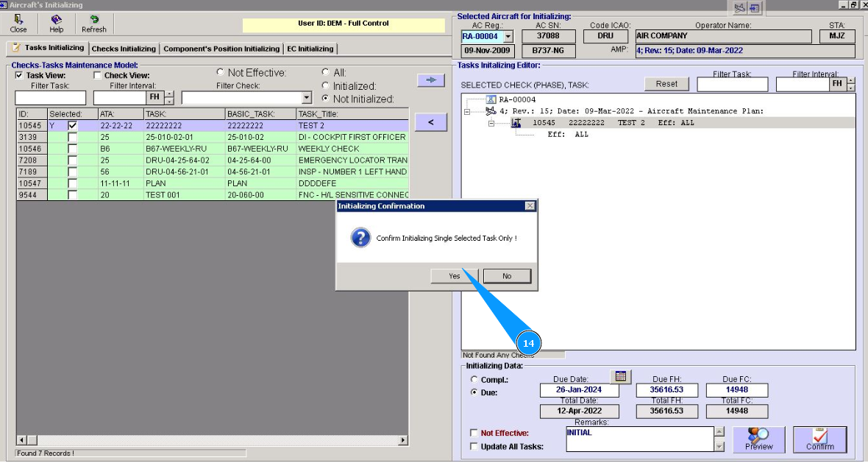Collapse the task 10545 tree node
868x466 pixels.
pos(491,123)
